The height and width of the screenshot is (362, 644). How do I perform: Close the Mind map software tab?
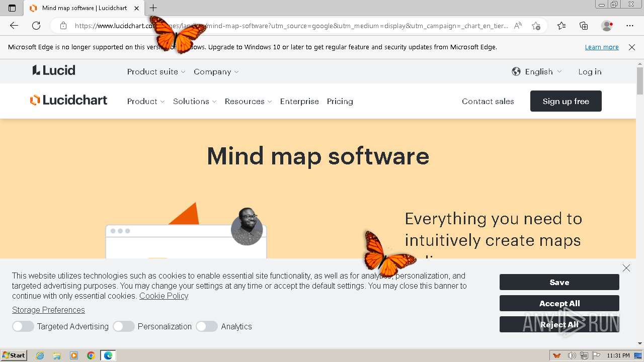[136, 8]
